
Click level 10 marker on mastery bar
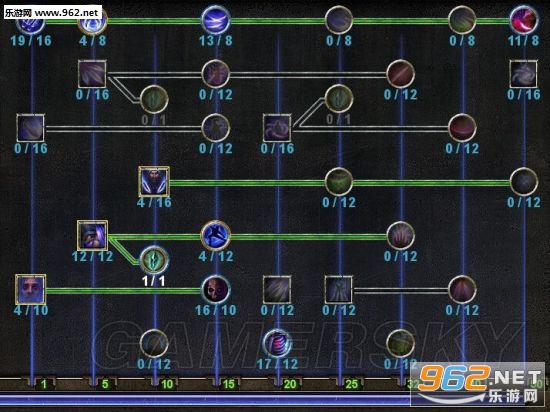167,384
